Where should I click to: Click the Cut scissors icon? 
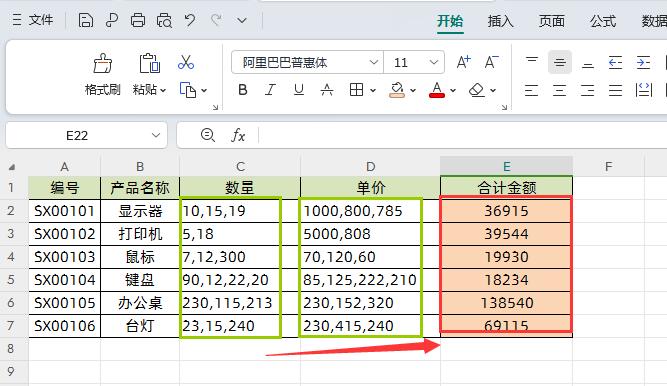coord(186,62)
